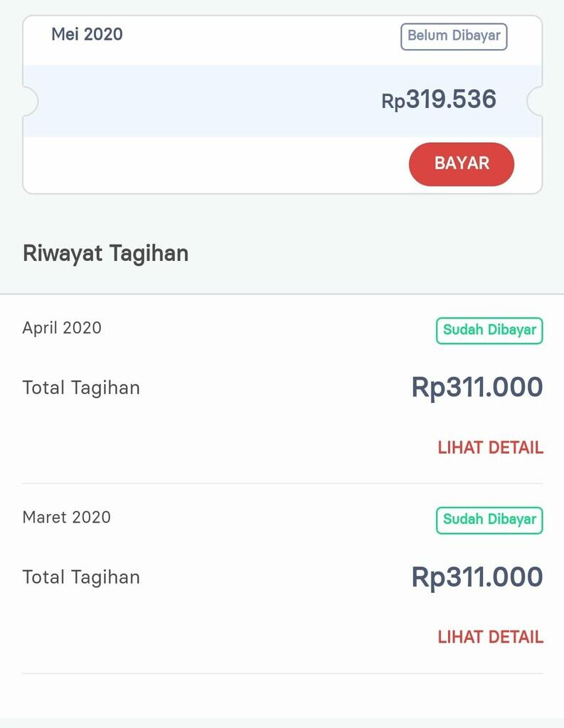The width and height of the screenshot is (564, 728).
Task: Select the April 2020 month label
Action: [62, 328]
